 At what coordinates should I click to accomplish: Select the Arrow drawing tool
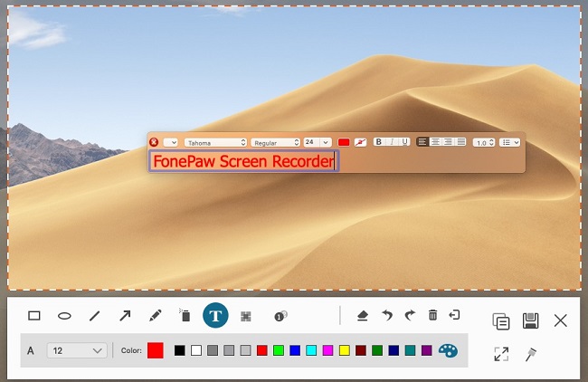(x=125, y=316)
